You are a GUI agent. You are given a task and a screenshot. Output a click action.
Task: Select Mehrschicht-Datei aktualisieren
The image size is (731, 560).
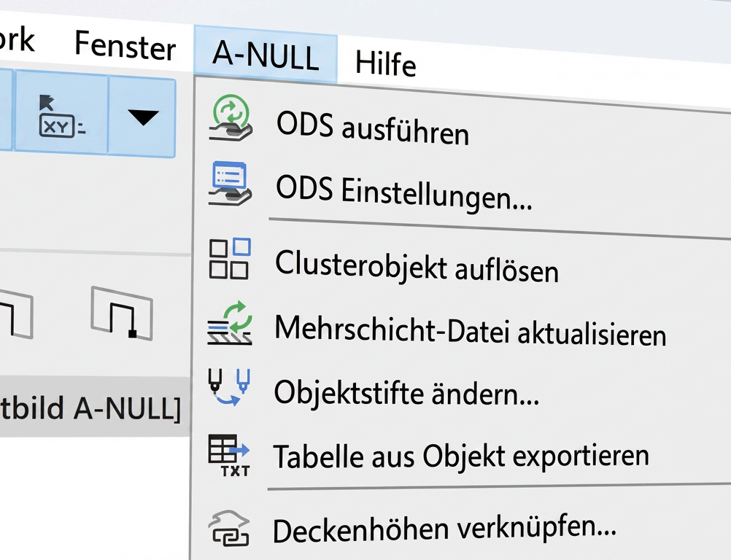[x=470, y=331]
